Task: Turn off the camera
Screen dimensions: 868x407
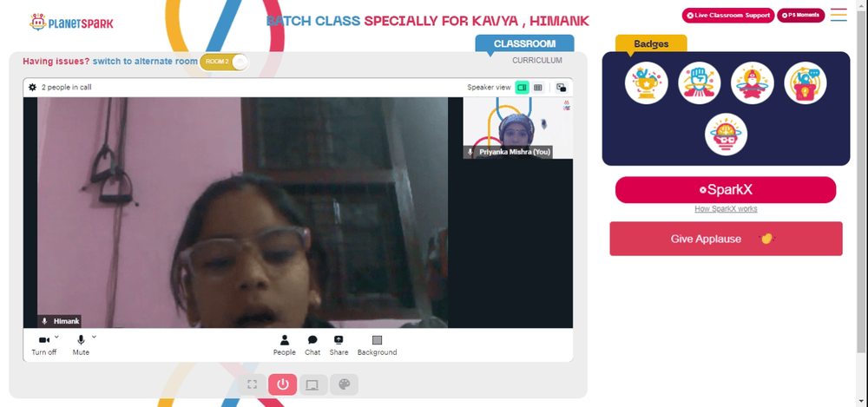Action: pyautogui.click(x=43, y=345)
